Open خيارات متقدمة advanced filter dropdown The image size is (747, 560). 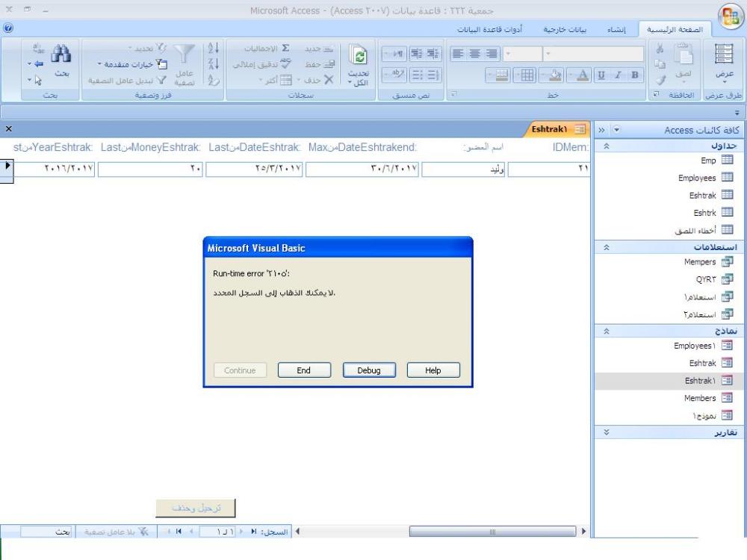coord(132,63)
